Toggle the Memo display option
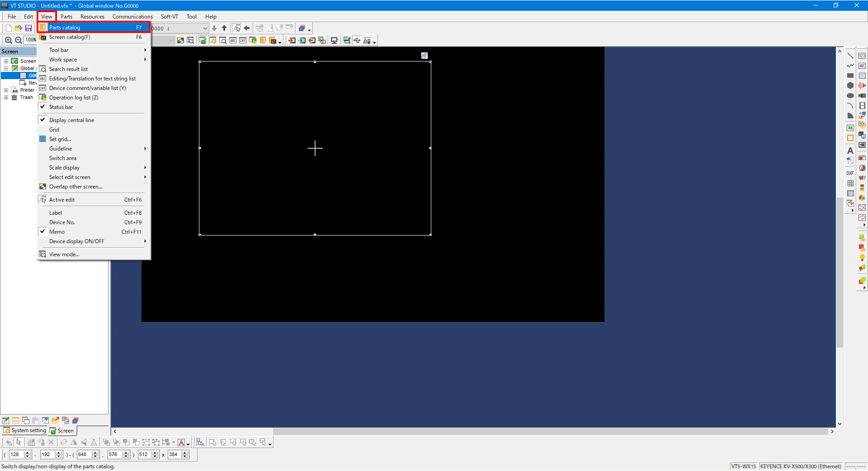Screen dimensions: 868x471 click(57, 232)
